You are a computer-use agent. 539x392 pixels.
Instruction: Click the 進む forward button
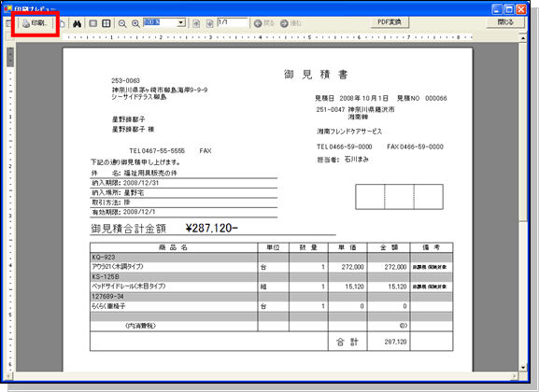[291, 23]
